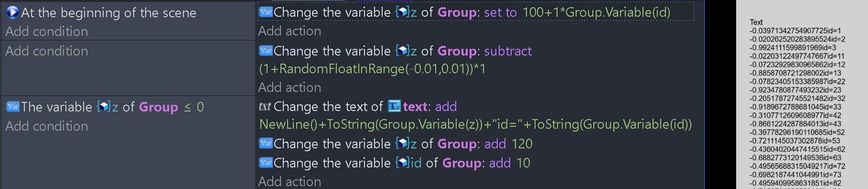This screenshot has width=868, height=189.
Task: Click the 'add 120' parameter of z
Action: point(508,144)
